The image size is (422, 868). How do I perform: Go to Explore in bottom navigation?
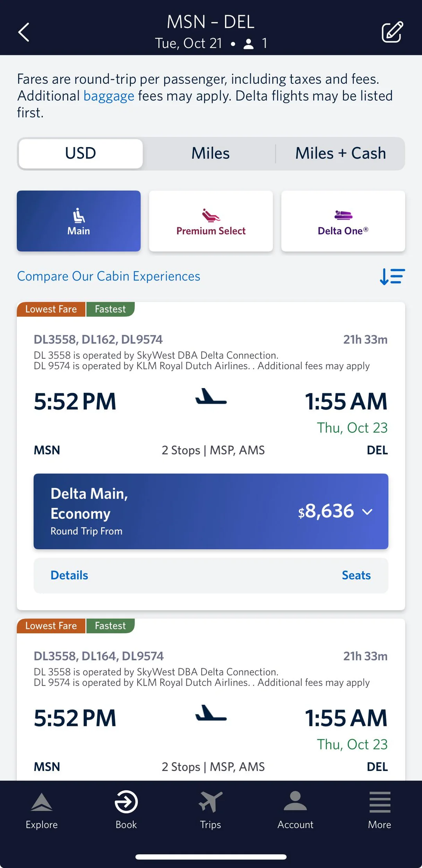click(x=42, y=810)
